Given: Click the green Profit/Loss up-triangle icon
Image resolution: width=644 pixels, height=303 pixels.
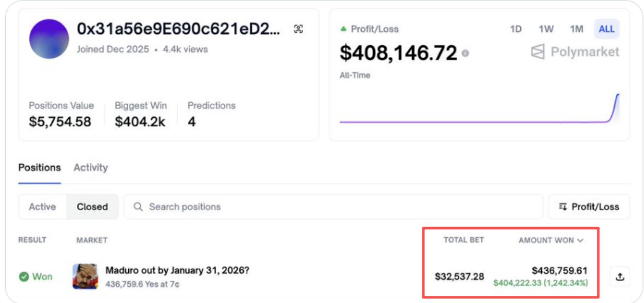Looking at the screenshot, I should point(343,29).
